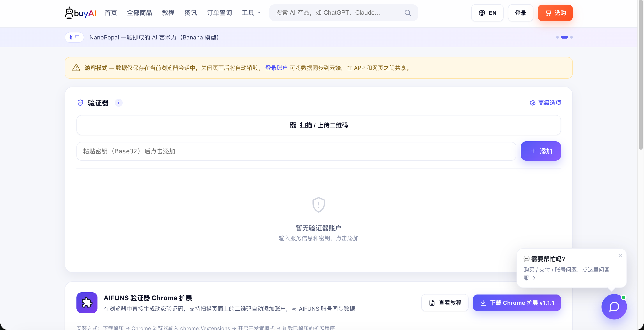Switch language with the EN button

pos(487,13)
